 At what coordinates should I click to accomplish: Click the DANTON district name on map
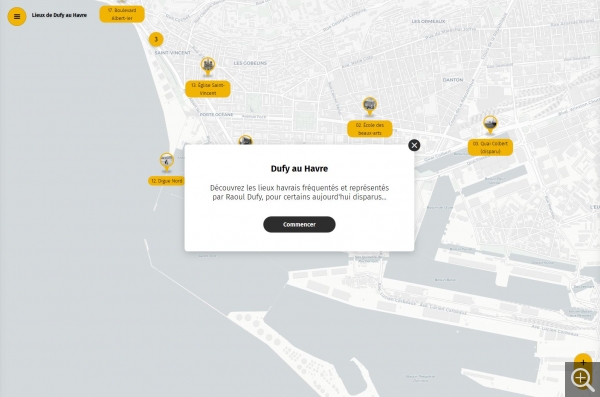[x=453, y=80]
